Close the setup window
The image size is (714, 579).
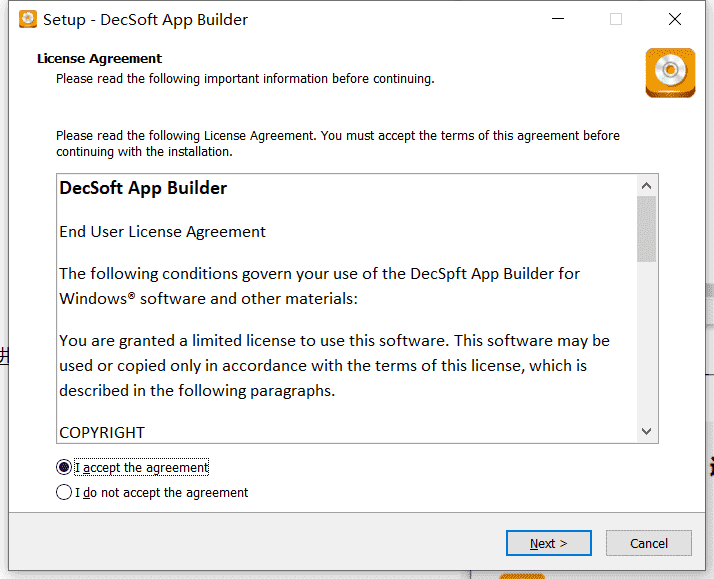click(x=675, y=19)
